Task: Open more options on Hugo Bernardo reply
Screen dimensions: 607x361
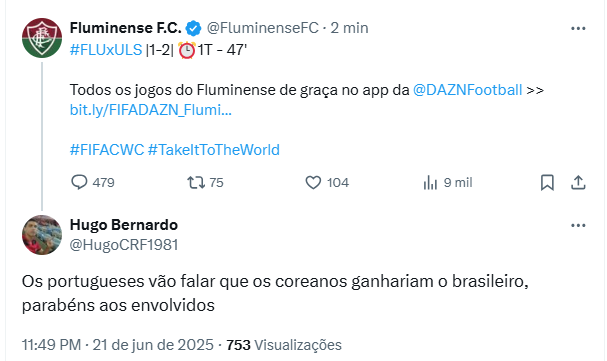Action: click(578, 225)
